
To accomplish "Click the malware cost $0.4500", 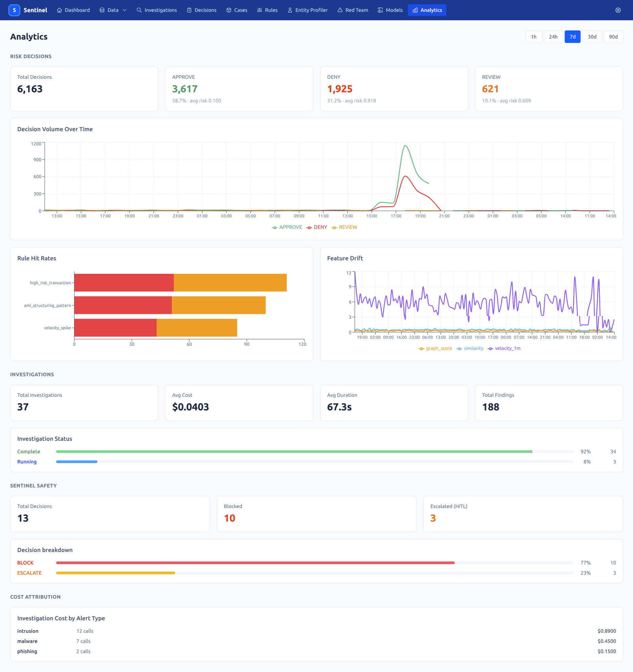I will tap(607, 641).
